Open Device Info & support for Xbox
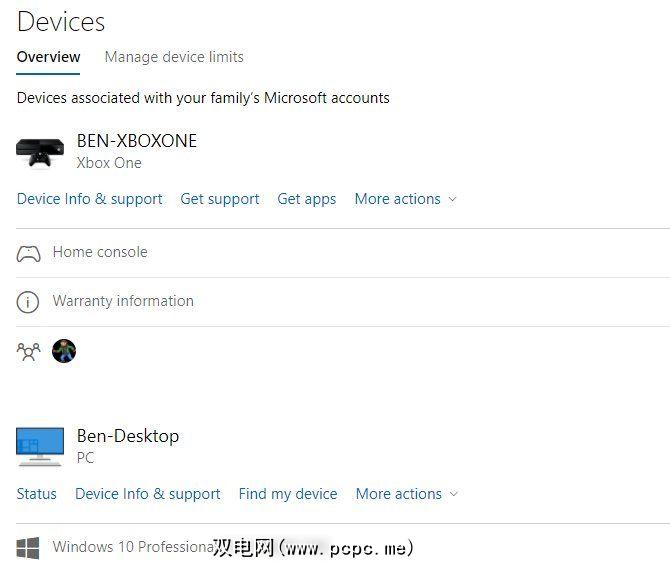 click(89, 199)
